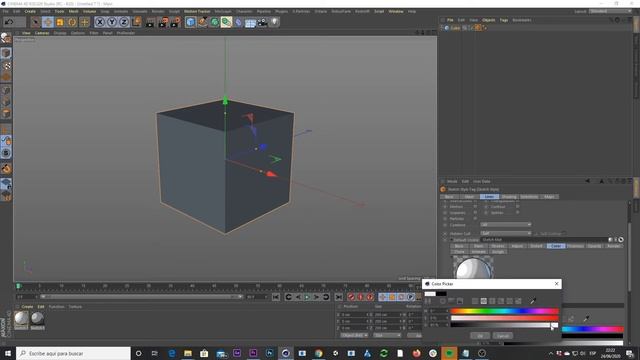Image resolution: width=640 pixels, height=360 pixels.
Task: Click the Cube object in Object Manager
Action: [455, 28]
